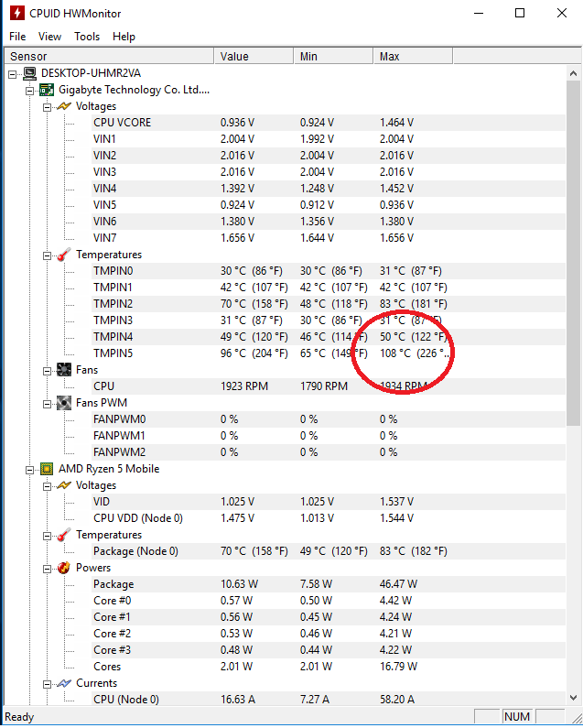Select the CPU VDD (Node 0) row
Viewport: 583px width, 728px height.
click(x=329, y=518)
